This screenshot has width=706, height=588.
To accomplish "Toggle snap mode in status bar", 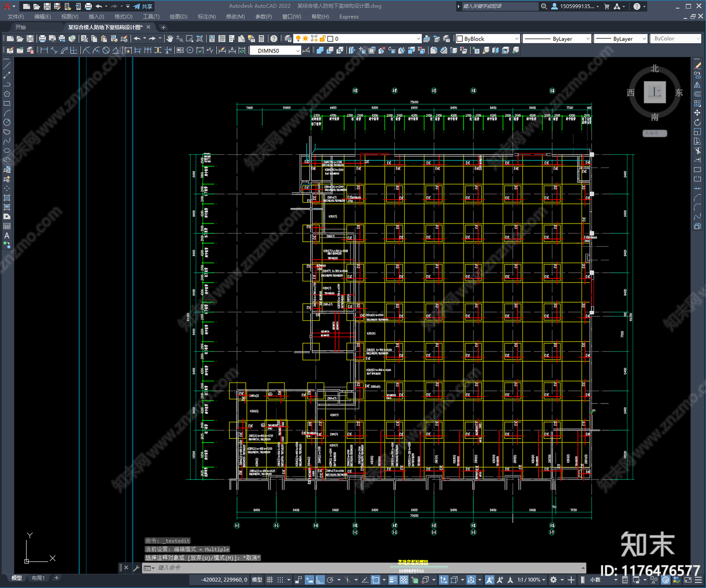I will (280, 580).
